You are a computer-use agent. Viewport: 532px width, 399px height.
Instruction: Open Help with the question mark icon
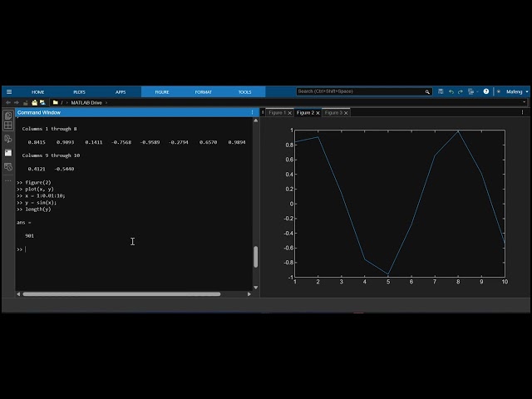click(x=485, y=91)
